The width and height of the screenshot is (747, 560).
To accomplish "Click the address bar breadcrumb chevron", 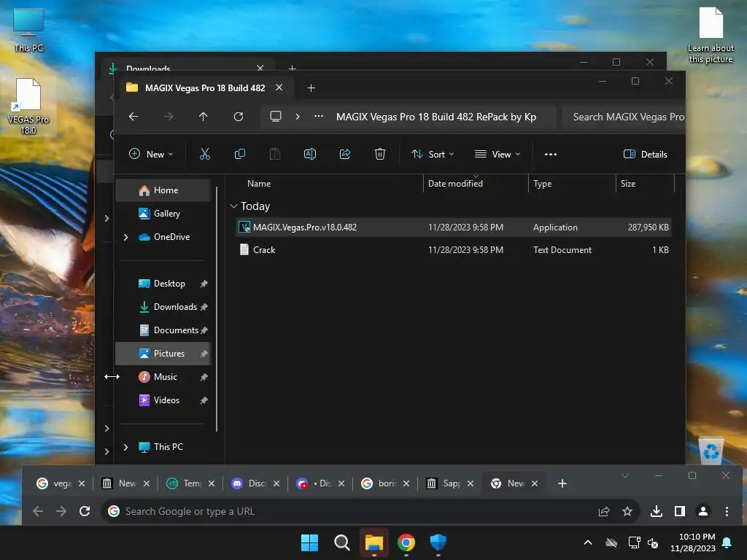I will click(x=298, y=117).
